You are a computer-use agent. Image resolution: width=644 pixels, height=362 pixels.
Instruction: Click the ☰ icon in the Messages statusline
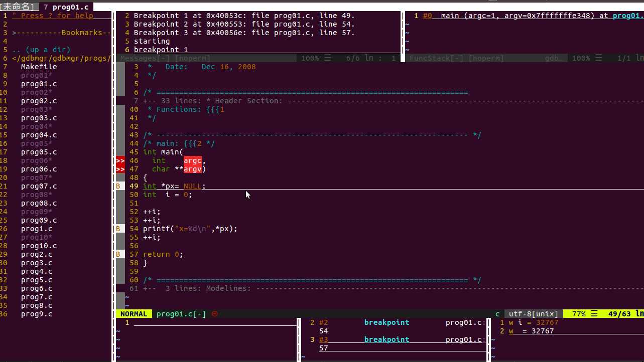[x=327, y=58]
